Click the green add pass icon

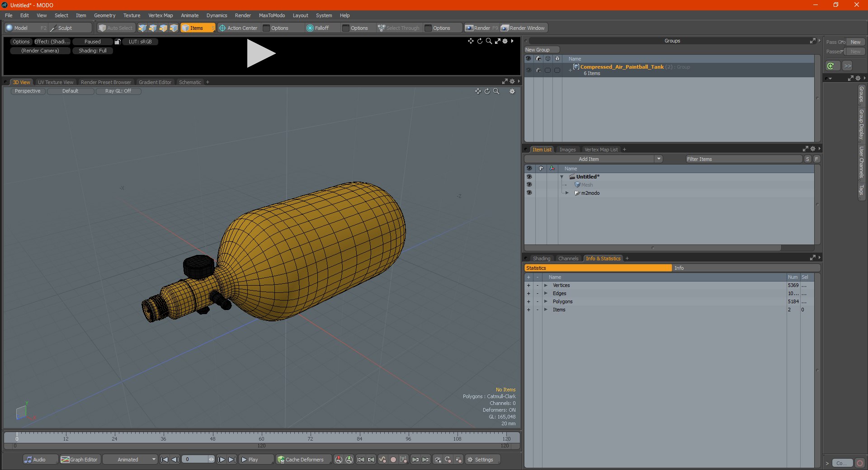tap(831, 66)
